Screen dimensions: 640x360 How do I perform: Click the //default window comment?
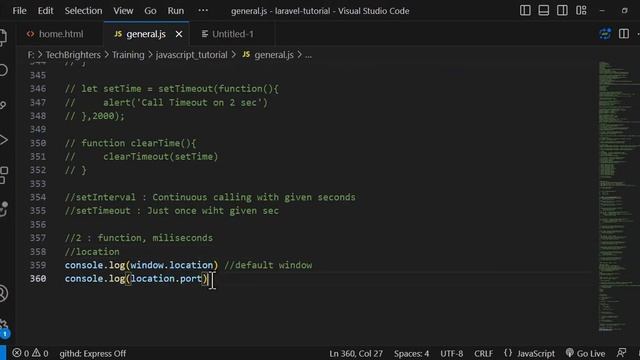click(268, 265)
